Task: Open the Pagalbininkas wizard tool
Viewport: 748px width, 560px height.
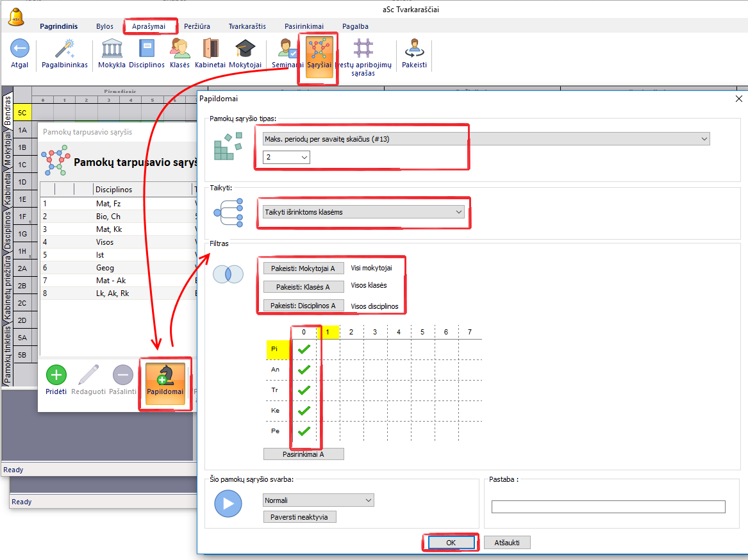Action: [x=65, y=49]
